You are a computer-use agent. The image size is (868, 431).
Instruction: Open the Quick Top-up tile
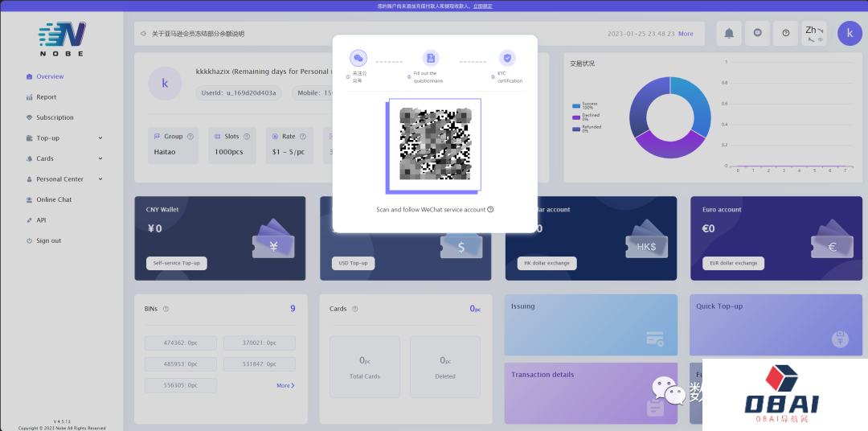(776, 325)
